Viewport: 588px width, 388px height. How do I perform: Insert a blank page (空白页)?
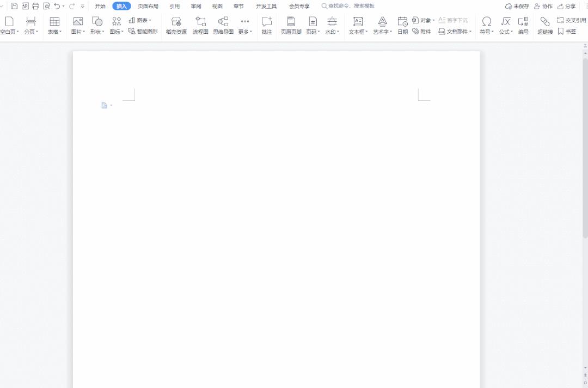(9, 26)
